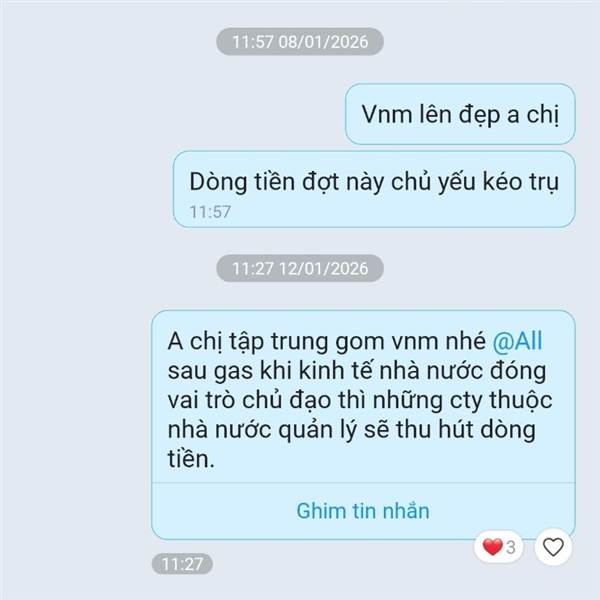Click the 11:27 12/01/2026 date separator
600x600 pixels.
[x=300, y=268]
